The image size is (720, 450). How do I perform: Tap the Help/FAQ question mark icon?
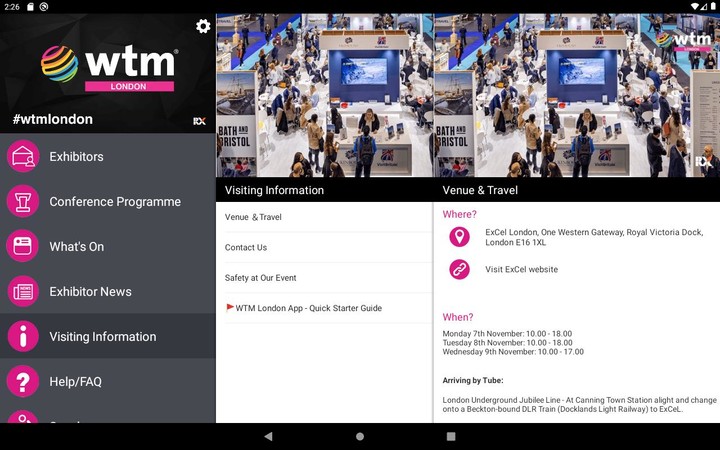coord(23,381)
